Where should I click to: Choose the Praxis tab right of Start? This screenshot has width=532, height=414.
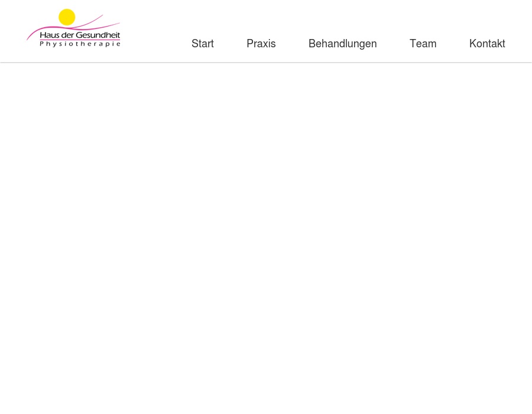coord(261,44)
